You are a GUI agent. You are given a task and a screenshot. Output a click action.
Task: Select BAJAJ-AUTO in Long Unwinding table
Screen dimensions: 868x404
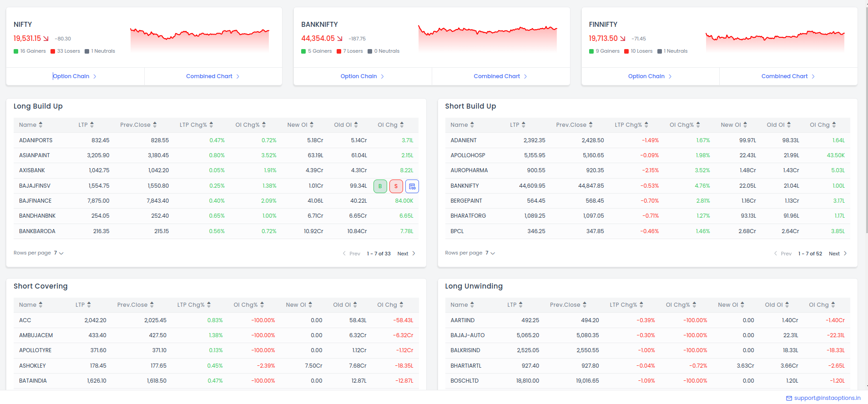(x=468, y=335)
